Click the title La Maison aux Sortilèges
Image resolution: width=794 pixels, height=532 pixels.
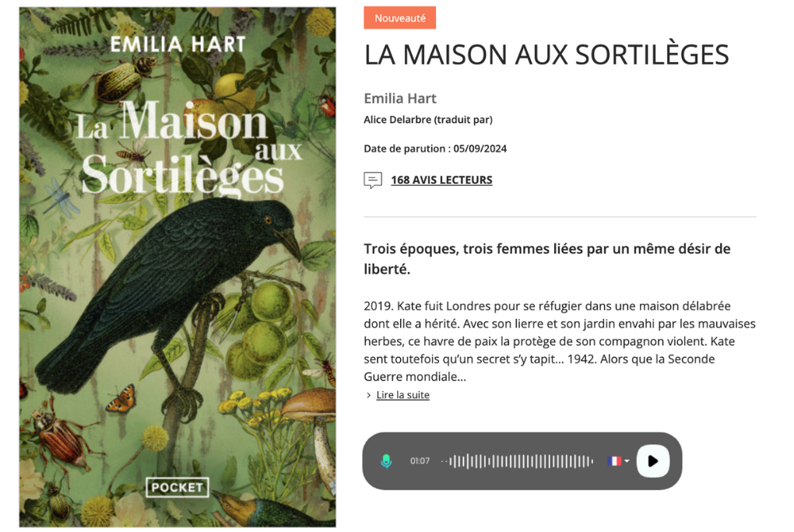[546, 54]
